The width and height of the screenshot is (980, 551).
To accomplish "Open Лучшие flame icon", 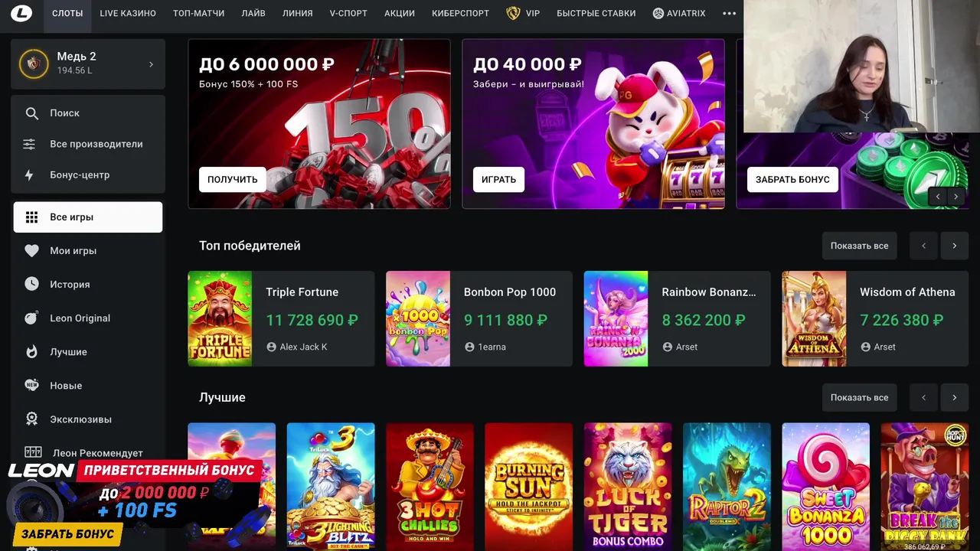I will [x=31, y=352].
